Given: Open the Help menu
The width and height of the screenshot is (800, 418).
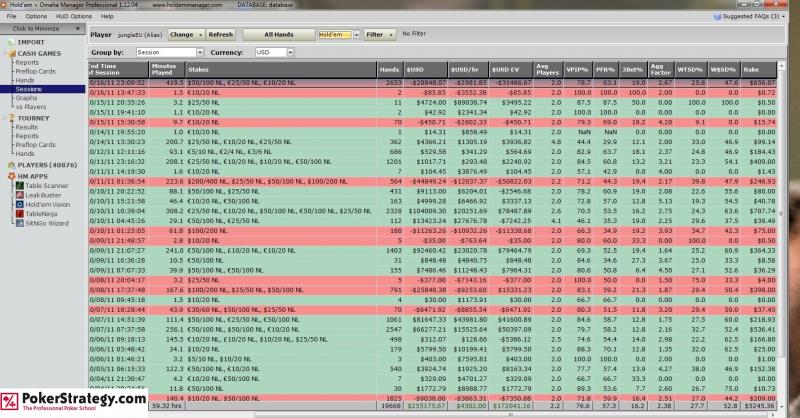Looking at the screenshot, I should [x=107, y=16].
